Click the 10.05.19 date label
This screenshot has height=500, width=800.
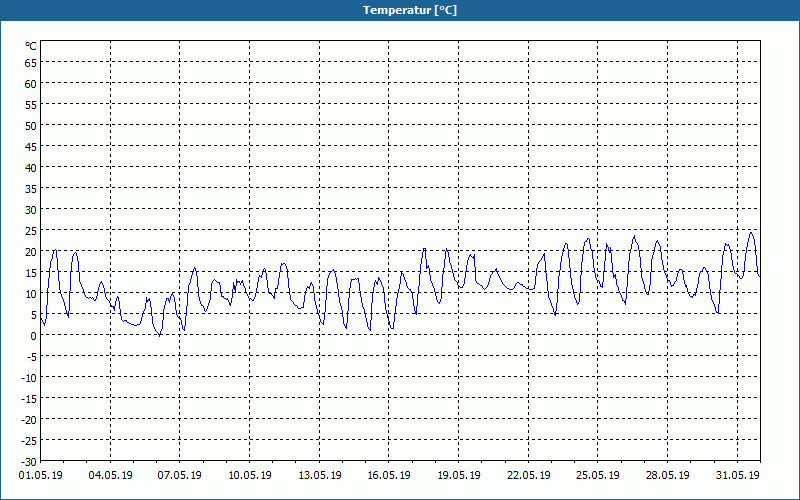pyautogui.click(x=249, y=476)
